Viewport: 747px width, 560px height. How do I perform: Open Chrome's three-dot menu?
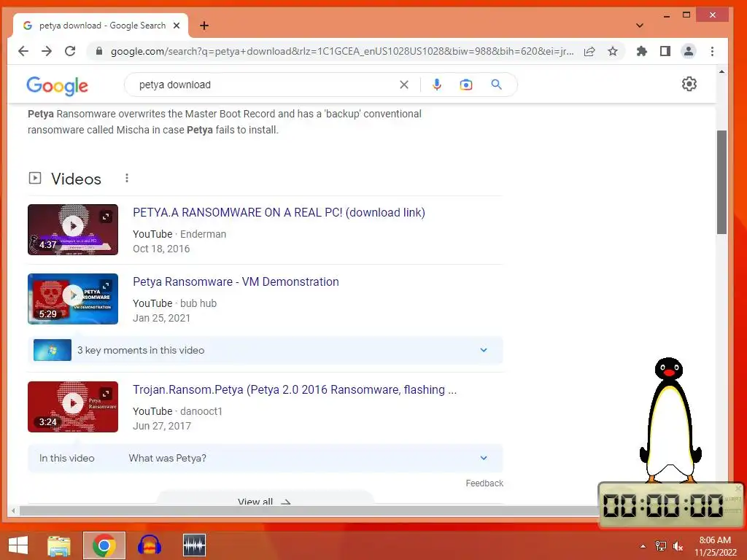[x=712, y=51]
